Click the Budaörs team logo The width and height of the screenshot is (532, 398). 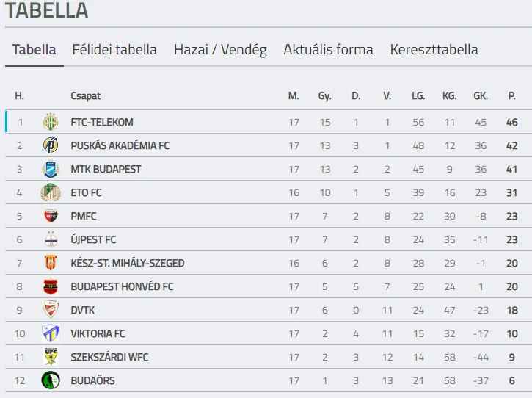point(50,380)
